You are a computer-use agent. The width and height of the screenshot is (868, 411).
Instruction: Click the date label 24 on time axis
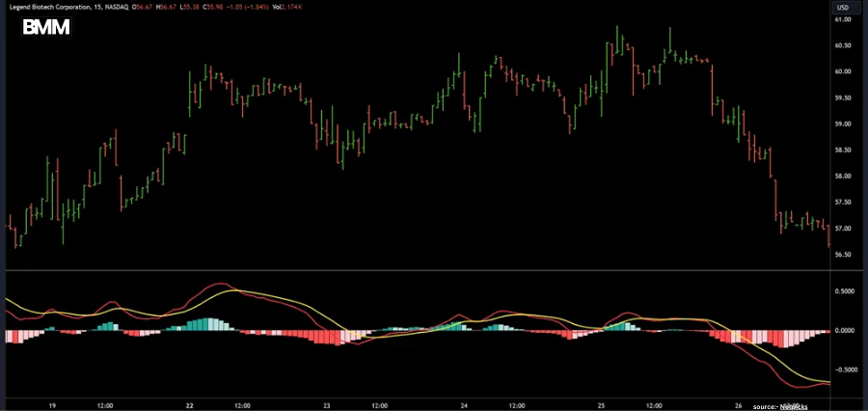click(465, 405)
